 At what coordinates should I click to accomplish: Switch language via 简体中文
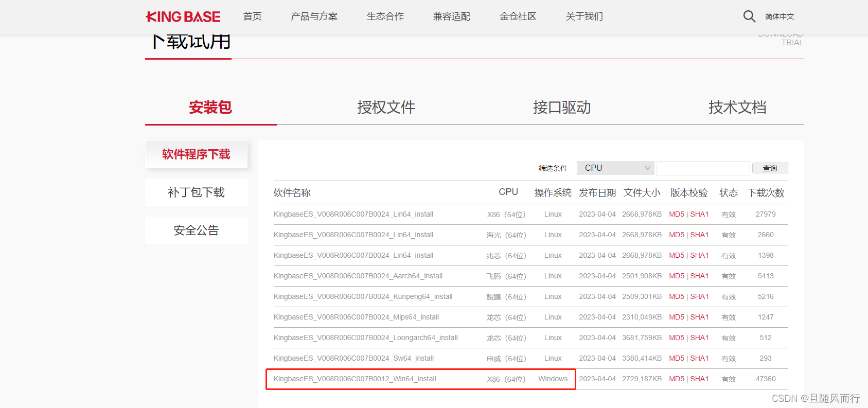click(780, 16)
